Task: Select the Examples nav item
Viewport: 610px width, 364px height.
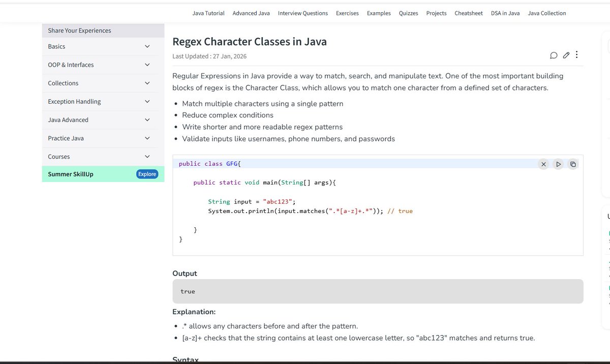Action: [379, 13]
